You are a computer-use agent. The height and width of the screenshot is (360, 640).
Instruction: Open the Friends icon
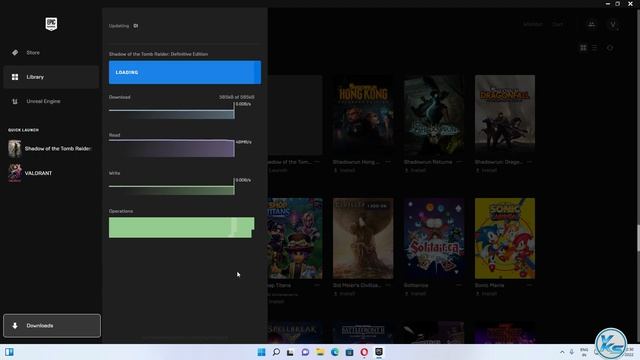(x=591, y=24)
